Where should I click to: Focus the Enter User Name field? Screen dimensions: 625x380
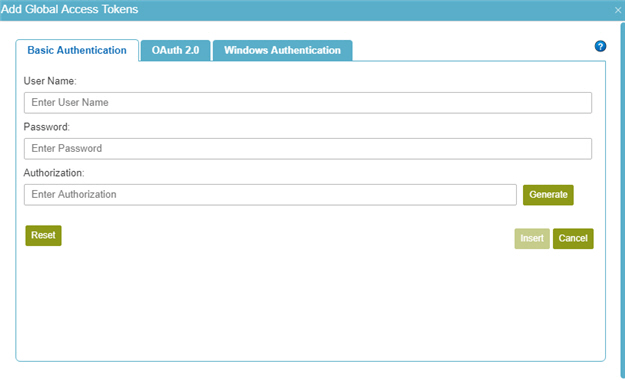pyautogui.click(x=308, y=103)
